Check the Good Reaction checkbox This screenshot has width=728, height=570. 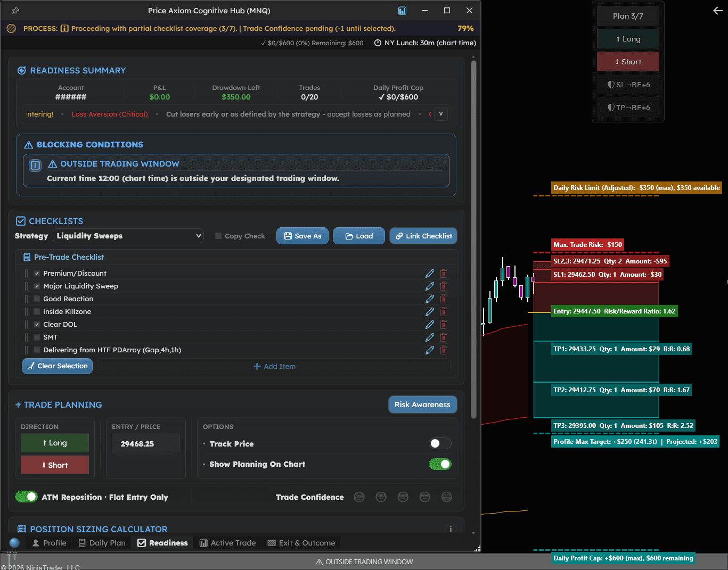click(37, 299)
